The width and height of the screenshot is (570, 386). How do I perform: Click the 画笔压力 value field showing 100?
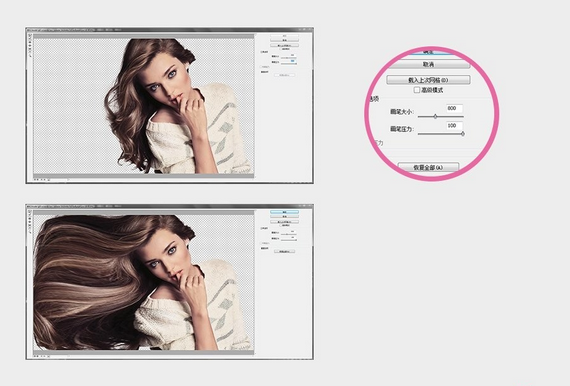[454, 126]
